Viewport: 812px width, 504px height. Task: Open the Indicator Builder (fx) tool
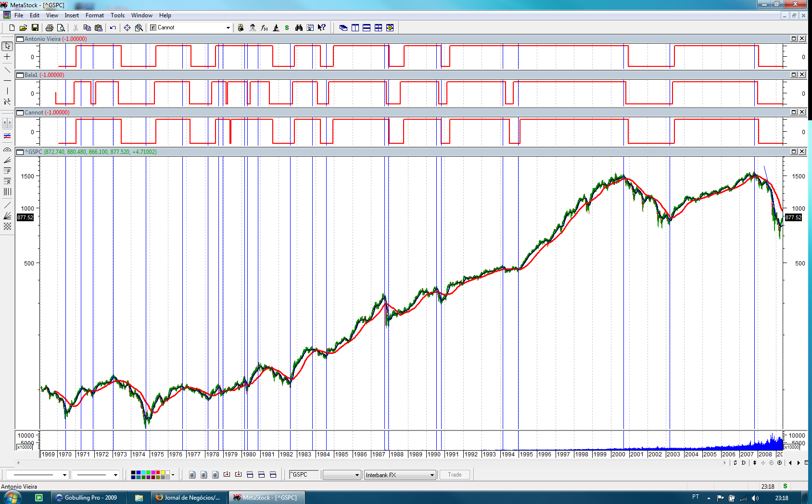coord(264,28)
